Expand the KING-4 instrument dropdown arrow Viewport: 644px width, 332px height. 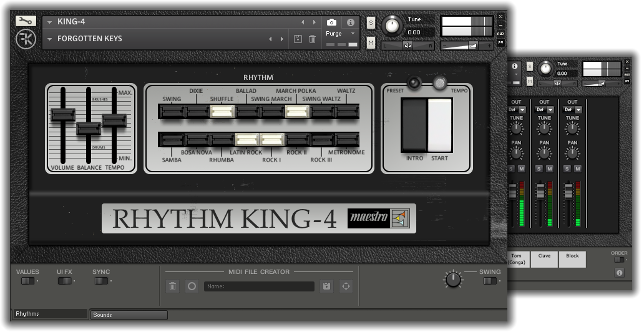[49, 22]
